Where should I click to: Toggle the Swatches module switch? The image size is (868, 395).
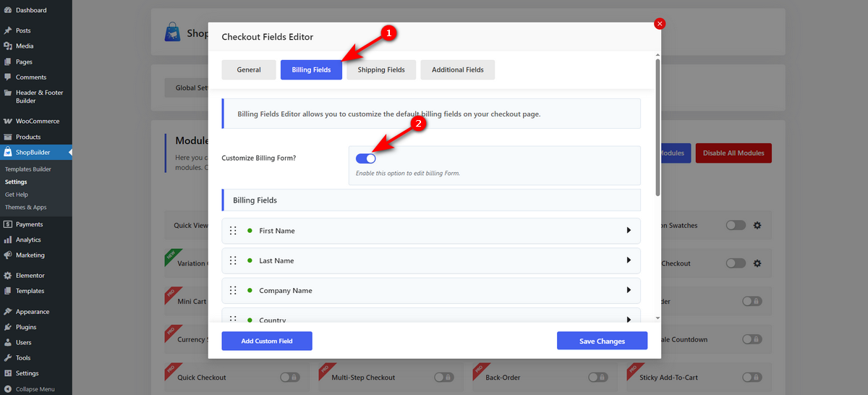point(736,225)
